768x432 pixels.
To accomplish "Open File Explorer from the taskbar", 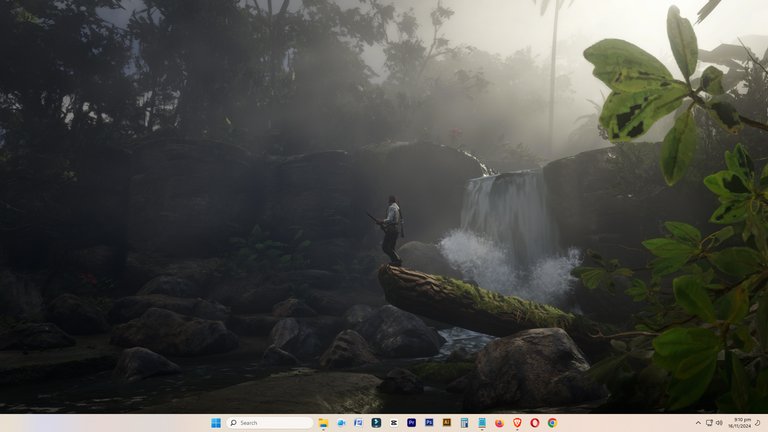I will [323, 423].
